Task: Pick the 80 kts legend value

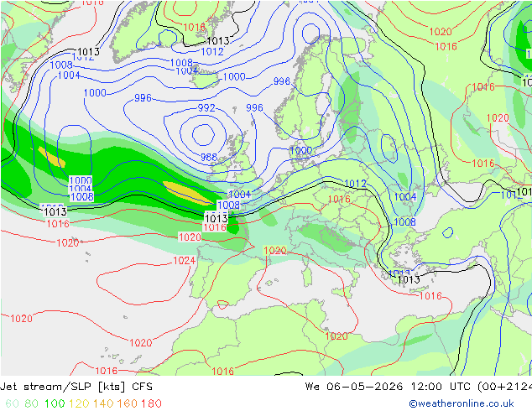Action: click(32, 403)
